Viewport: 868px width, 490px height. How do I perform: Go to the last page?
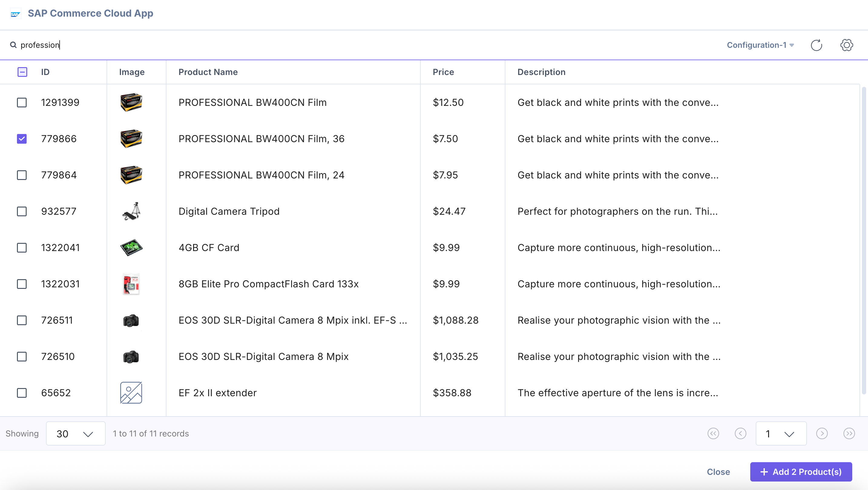tap(849, 433)
